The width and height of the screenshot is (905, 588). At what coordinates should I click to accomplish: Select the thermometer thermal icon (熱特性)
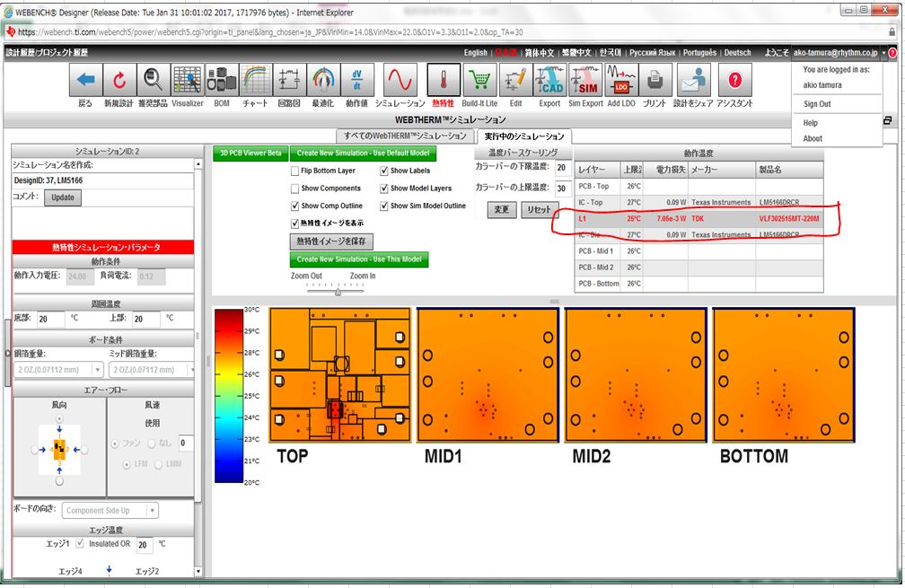(444, 80)
